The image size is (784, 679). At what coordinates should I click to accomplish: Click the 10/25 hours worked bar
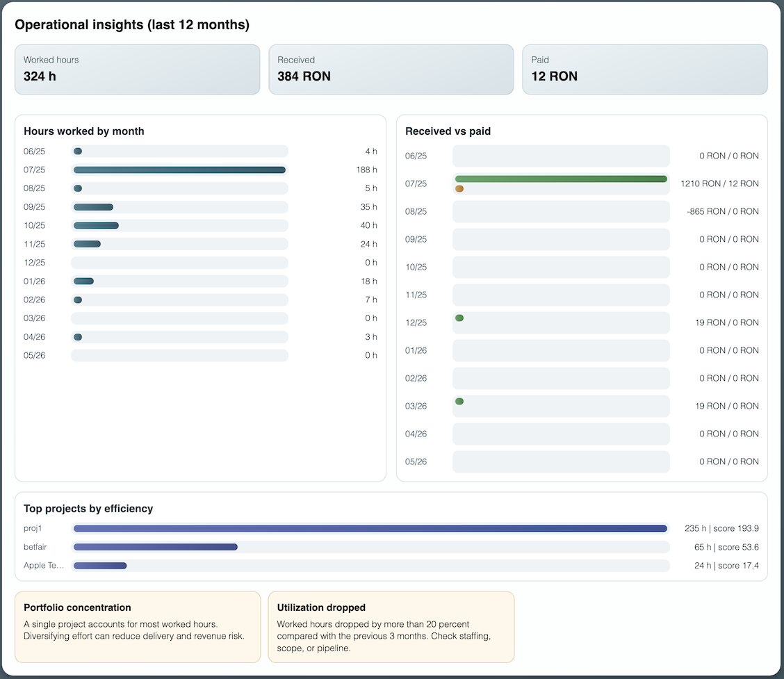coord(96,225)
